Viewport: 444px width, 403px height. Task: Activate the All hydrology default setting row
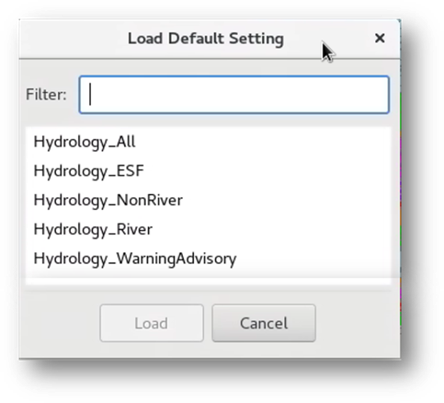(208, 142)
